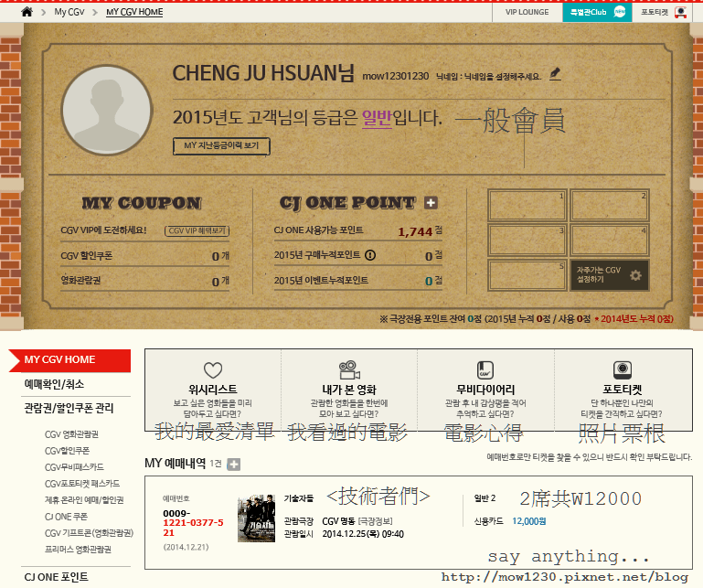Select MY CGV HOME in sidebar

(x=70, y=360)
